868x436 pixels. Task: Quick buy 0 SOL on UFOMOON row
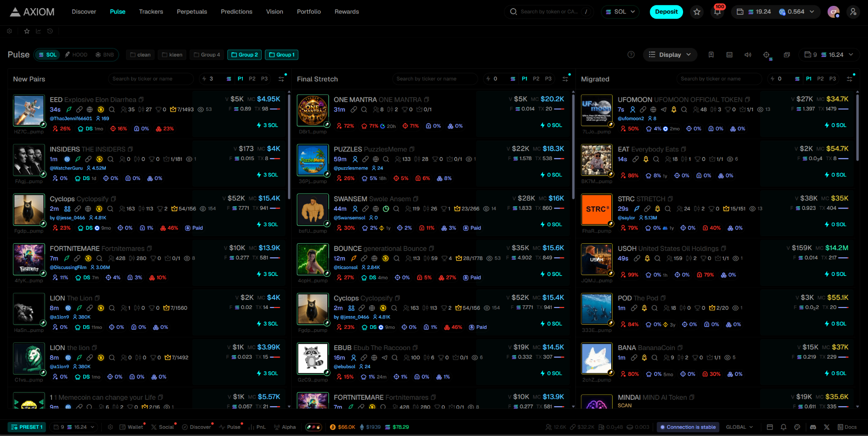[835, 125]
